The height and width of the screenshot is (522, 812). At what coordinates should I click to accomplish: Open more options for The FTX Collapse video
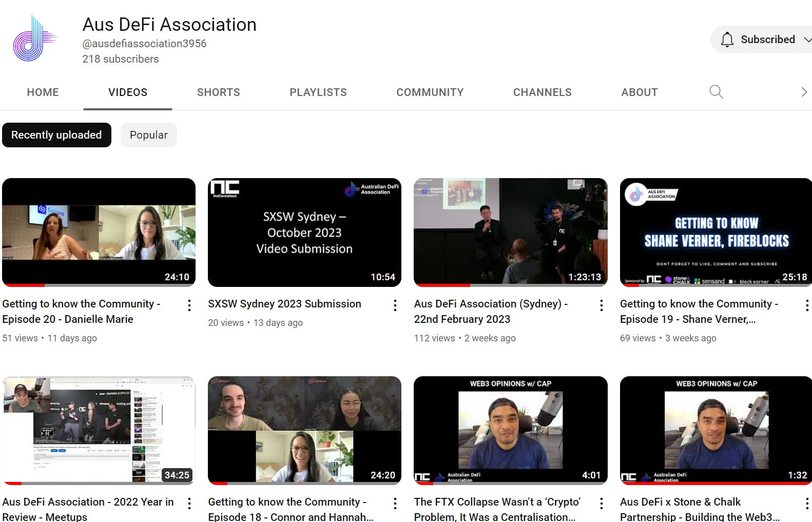602,504
